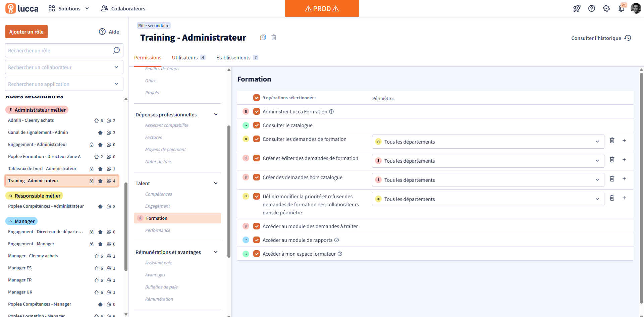This screenshot has height=317, width=644.
Task: Click info icon next to Administrer Lucca Formation
Action: [x=331, y=112]
